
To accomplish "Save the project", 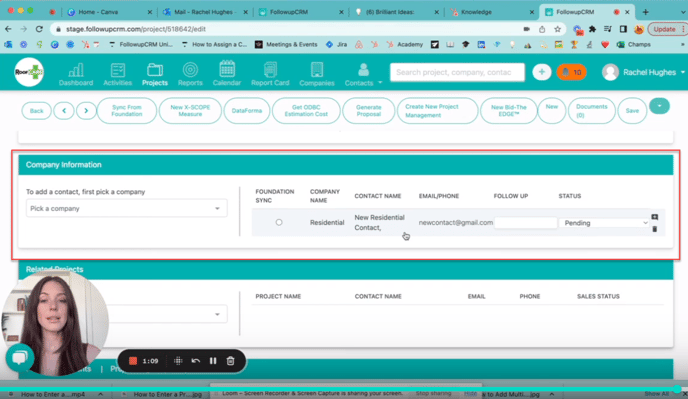I will coord(632,111).
